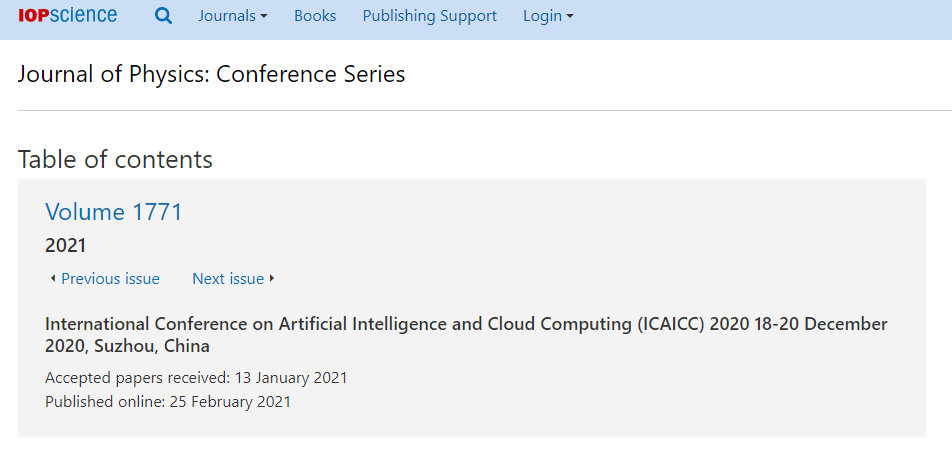Viewport: 952px width, 459px height.
Task: Click the International Conference on Artificial Intelligence title line
Action: 466,324
